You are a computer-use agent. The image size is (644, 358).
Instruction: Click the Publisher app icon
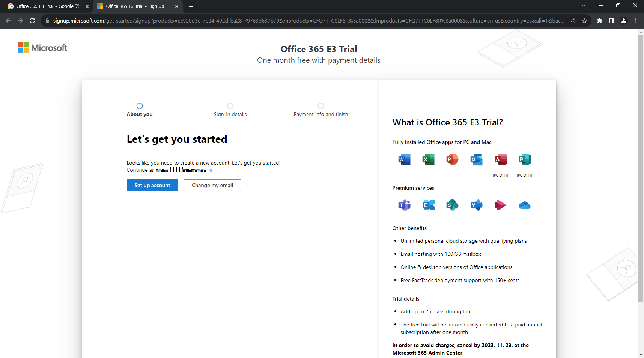(x=524, y=159)
